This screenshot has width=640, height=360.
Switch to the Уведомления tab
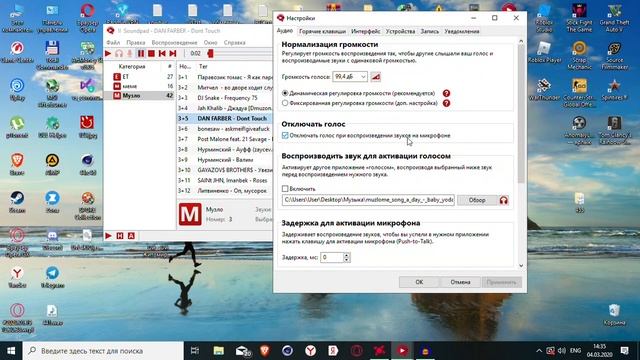(x=462, y=31)
